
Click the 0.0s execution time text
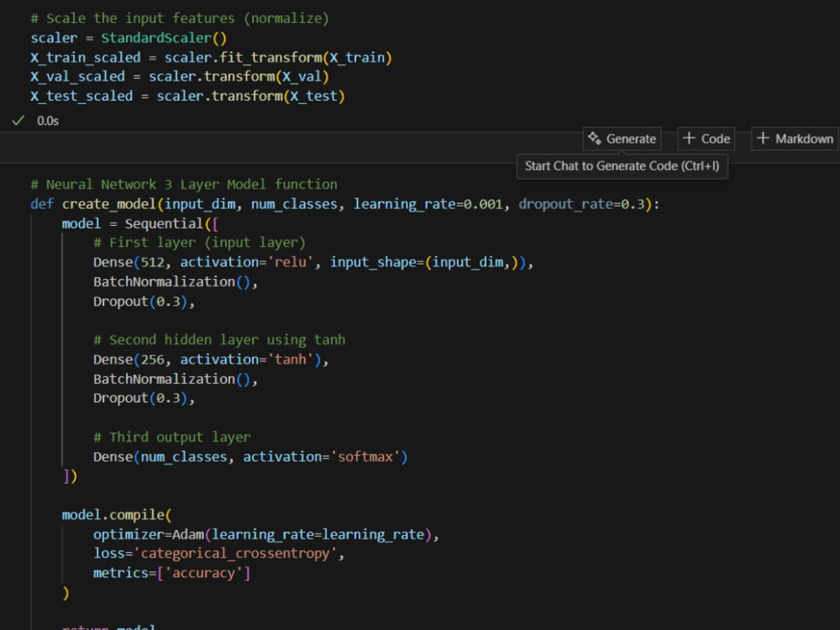pyautogui.click(x=48, y=121)
